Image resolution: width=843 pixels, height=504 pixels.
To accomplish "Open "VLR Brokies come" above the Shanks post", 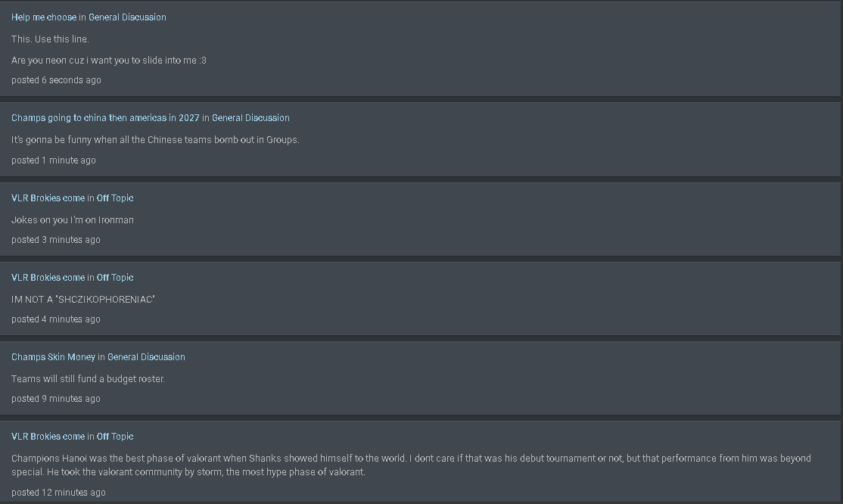I will pos(48,437).
